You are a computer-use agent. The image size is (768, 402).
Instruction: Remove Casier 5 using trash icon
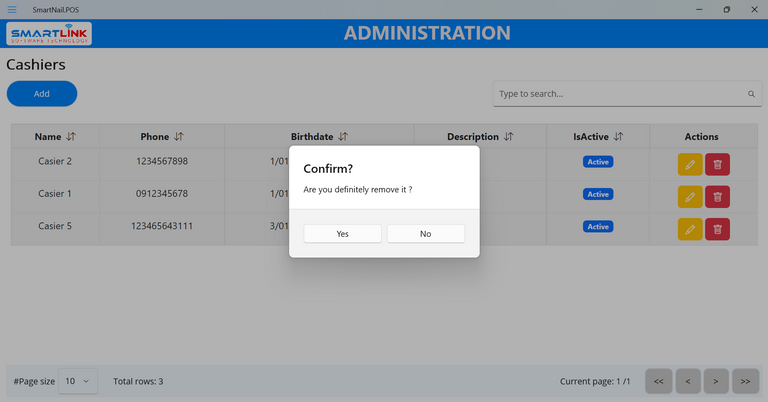717,229
